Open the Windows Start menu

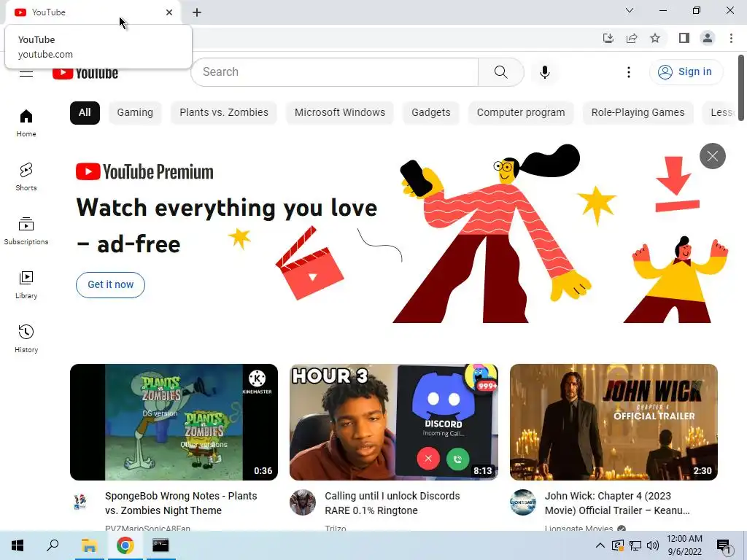click(18, 545)
